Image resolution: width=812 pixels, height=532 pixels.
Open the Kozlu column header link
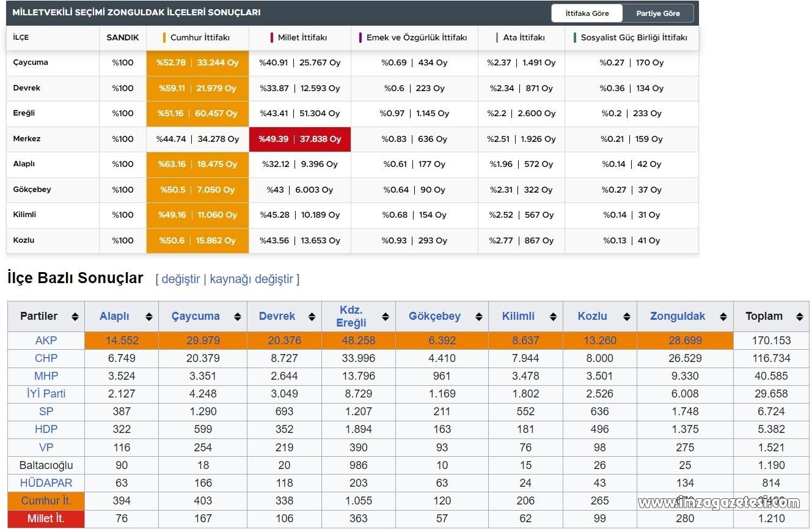pos(593,316)
